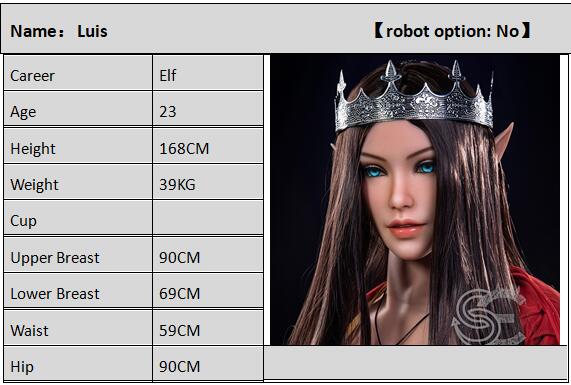Select the Lower Breast label cell
Image resolution: width=571 pixels, height=385 pixels.
point(78,291)
